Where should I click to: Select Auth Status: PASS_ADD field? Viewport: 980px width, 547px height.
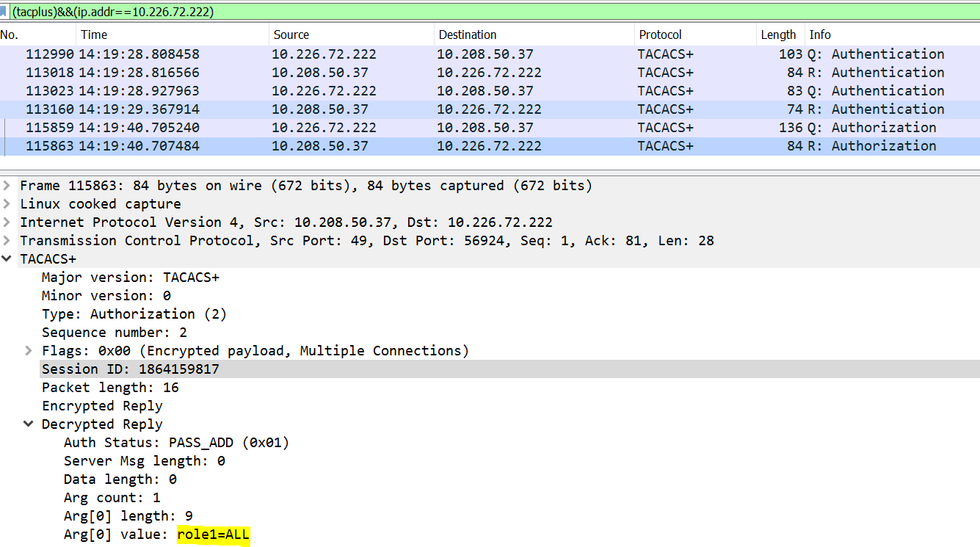(176, 443)
